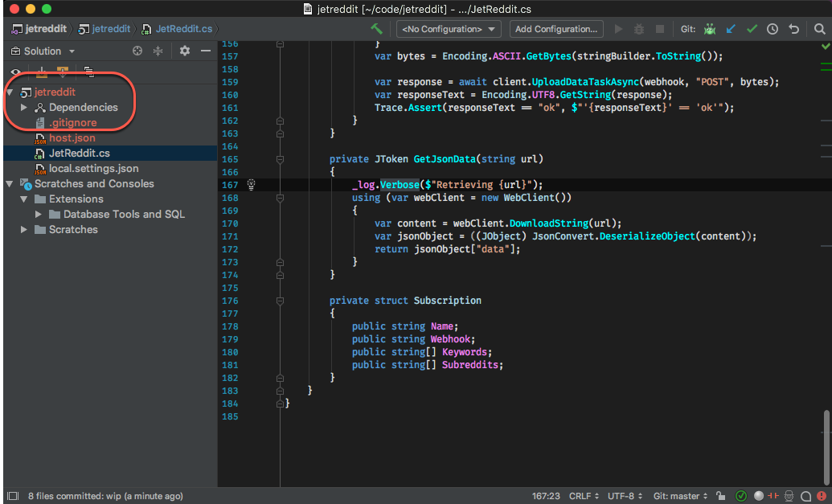Viewport: 832px width, 504px height.
Task: Expand the Scratches folder arrow
Action: point(24,230)
